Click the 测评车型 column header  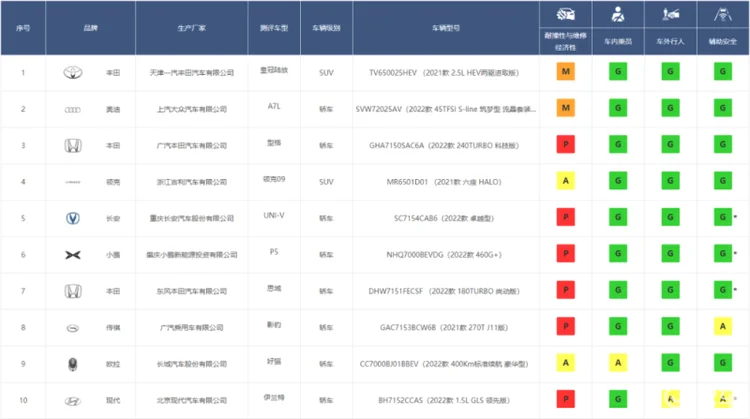pyautogui.click(x=274, y=28)
